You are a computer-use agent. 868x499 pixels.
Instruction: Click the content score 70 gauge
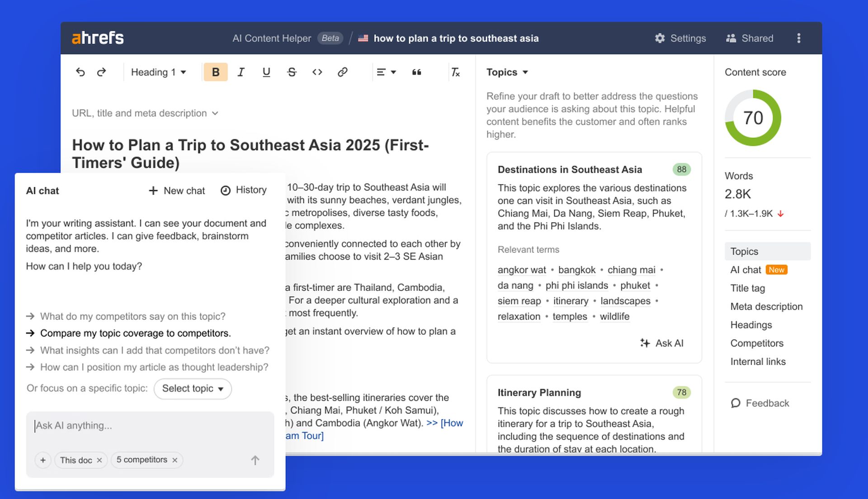pyautogui.click(x=753, y=118)
